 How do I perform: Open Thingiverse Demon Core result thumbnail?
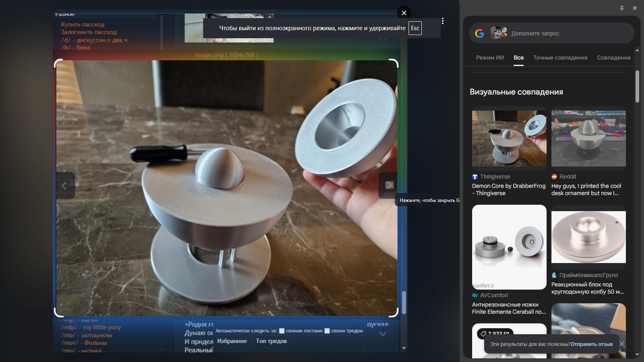(509, 138)
